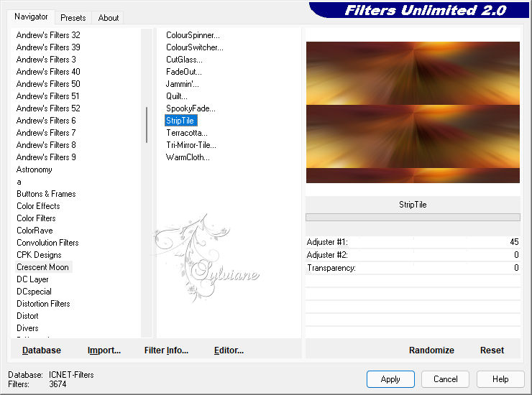This screenshot has height=395, width=532.
Task: Select the WarmCloth... filter
Action: (188, 157)
